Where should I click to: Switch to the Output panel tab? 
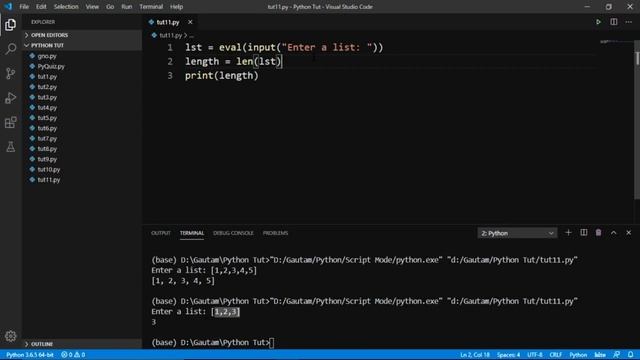click(x=161, y=233)
